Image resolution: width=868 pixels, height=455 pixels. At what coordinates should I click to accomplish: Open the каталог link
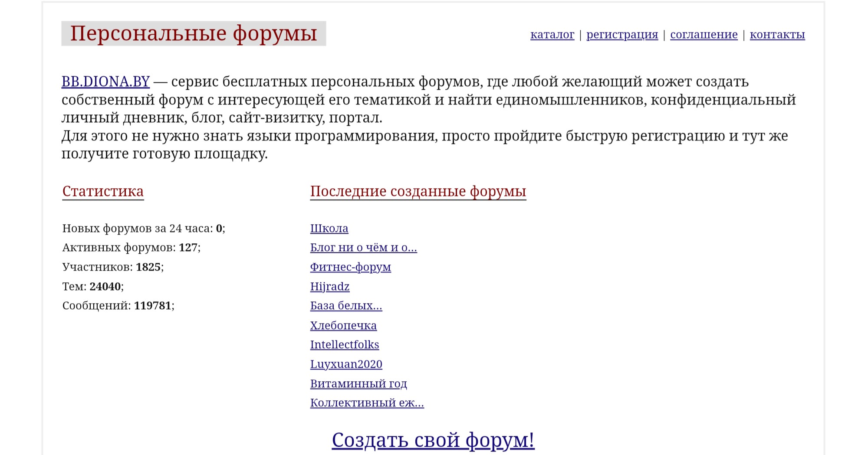tap(552, 35)
